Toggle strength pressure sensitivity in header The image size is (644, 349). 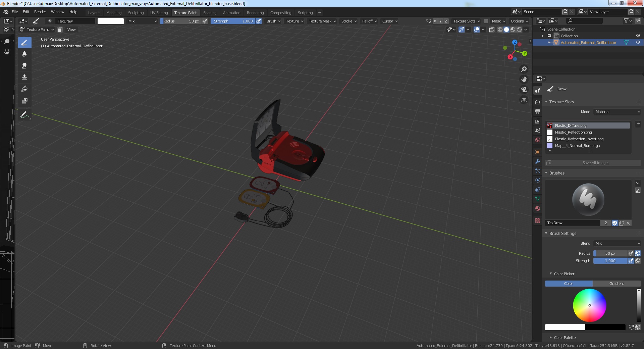click(259, 21)
